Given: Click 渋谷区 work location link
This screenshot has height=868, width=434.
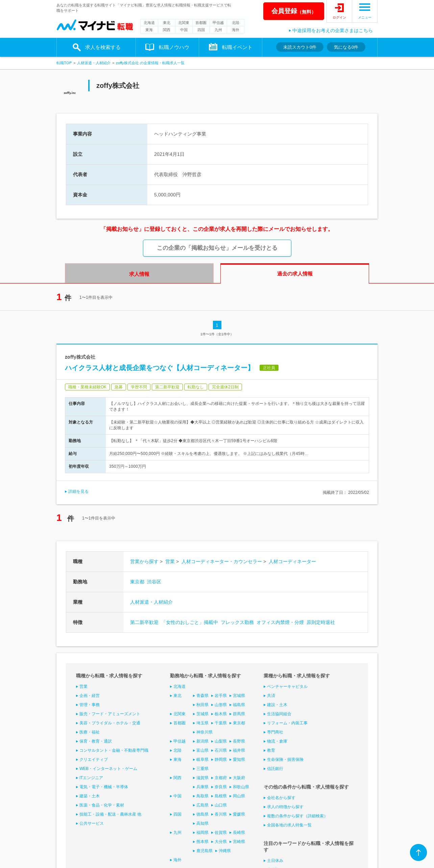Looking at the screenshot, I should pos(154,582).
